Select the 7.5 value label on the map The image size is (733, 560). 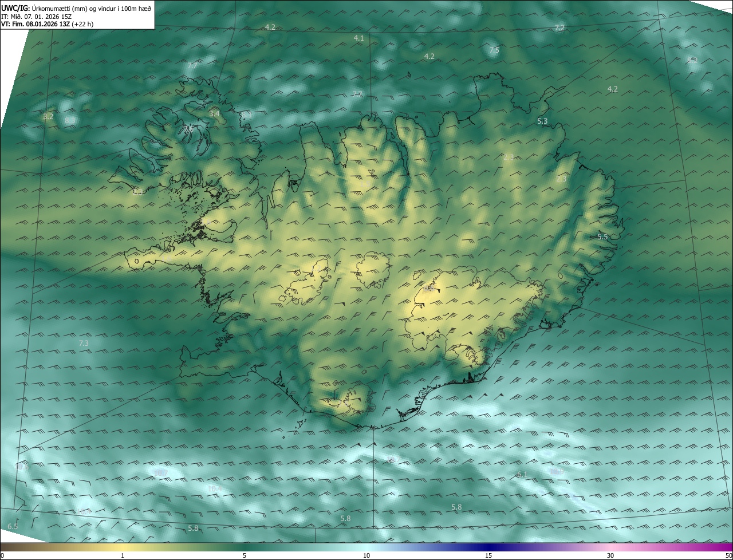tap(494, 50)
